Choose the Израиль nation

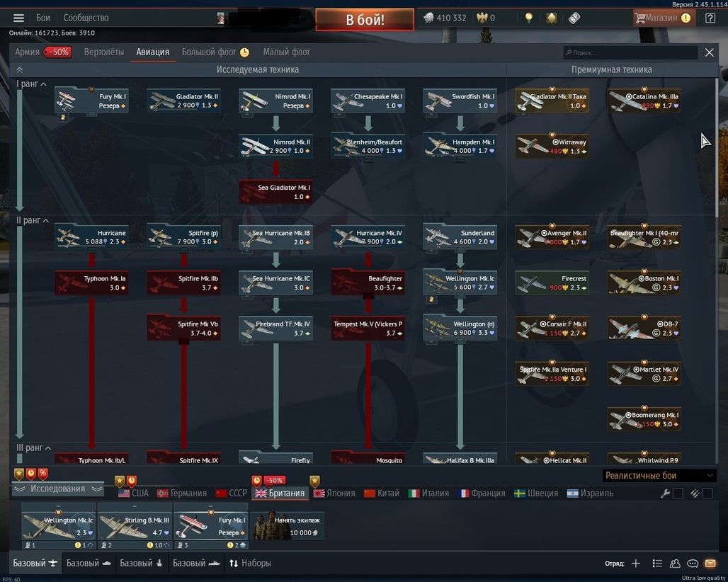click(590, 493)
